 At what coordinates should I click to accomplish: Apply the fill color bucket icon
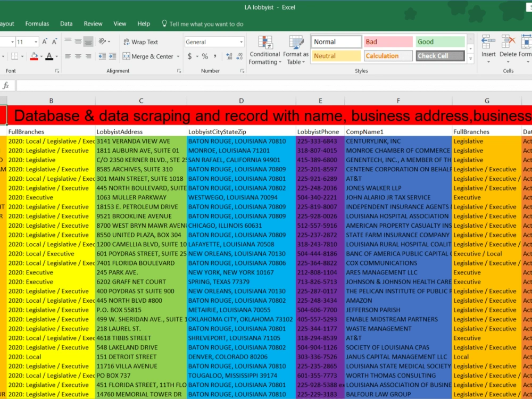34,56
